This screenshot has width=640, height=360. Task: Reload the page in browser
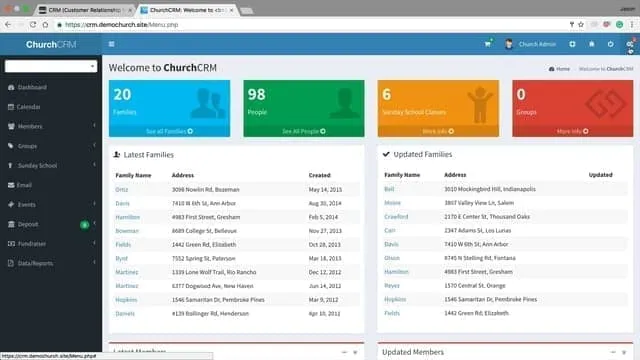pos(33,24)
